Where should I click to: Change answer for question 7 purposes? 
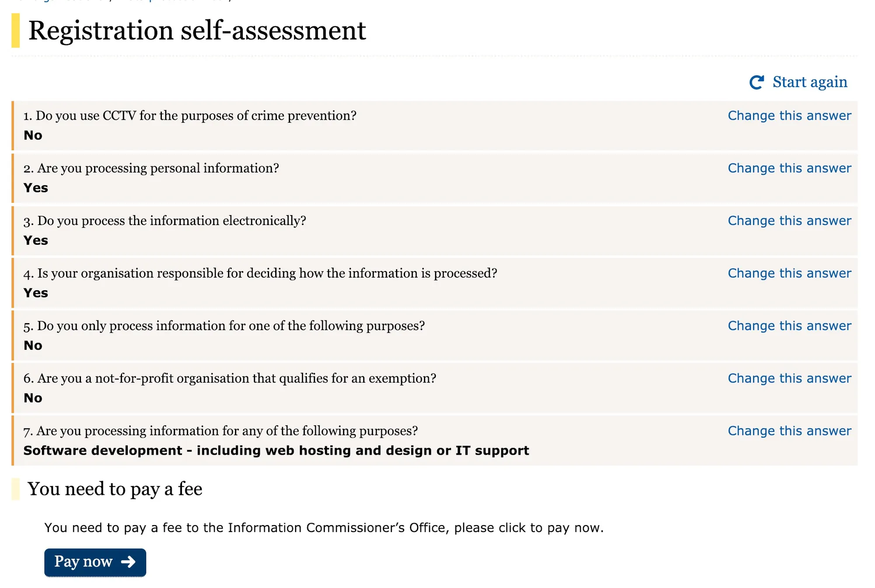[789, 431]
